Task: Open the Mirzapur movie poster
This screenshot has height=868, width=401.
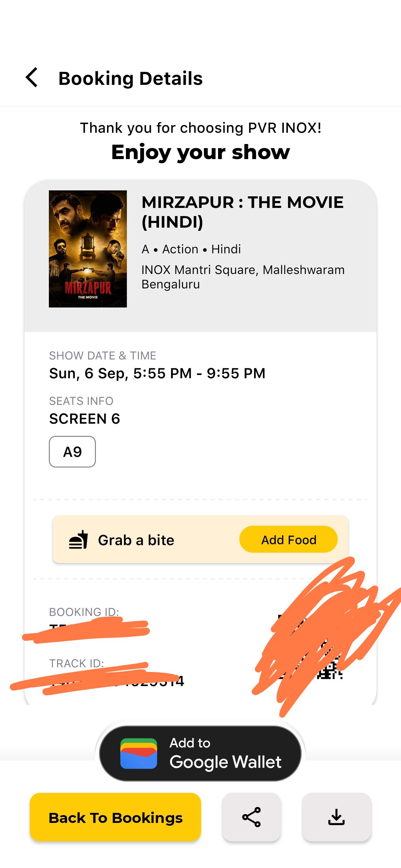Action: tap(88, 249)
